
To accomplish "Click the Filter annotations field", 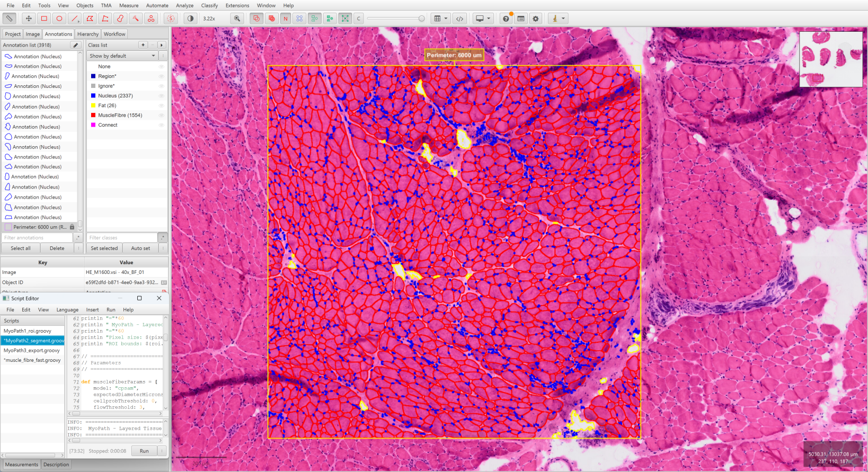I will pos(37,237).
